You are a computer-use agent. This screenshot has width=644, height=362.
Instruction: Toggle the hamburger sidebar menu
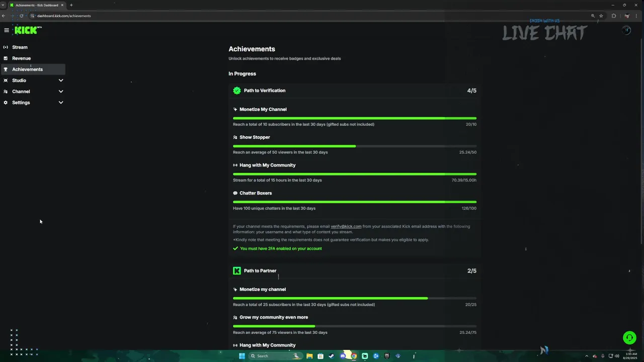(7, 30)
